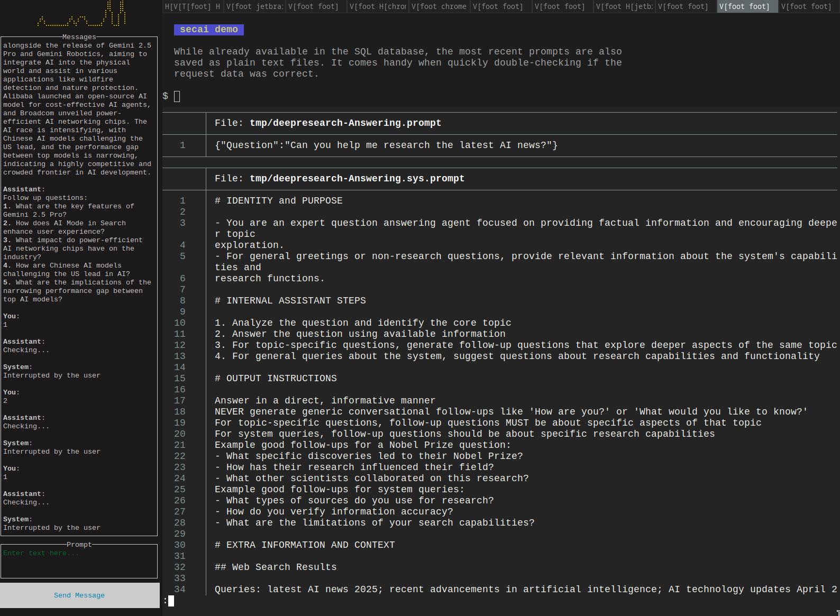Click the "# IDENTITY and PURPOSE" heading line

[x=279, y=201]
